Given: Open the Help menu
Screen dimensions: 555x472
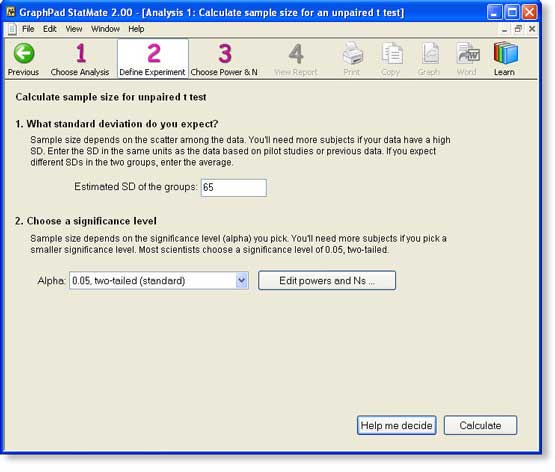Looking at the screenshot, I should coord(136,29).
